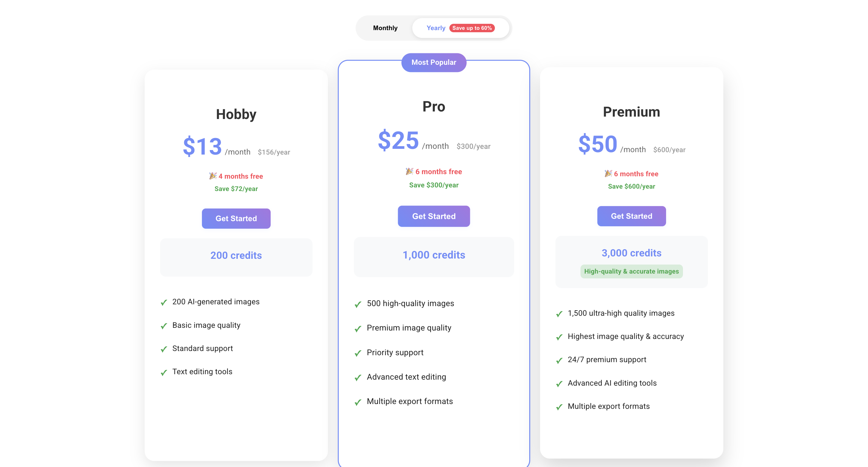
Task: Click checkmark beside Advanced AI editing tools
Action: point(559,384)
